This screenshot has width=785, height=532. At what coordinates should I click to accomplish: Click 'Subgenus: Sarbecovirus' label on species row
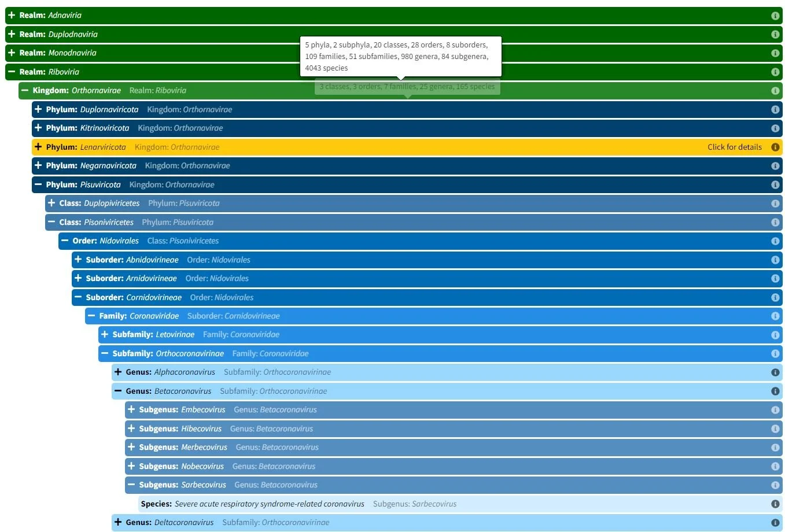click(x=415, y=504)
